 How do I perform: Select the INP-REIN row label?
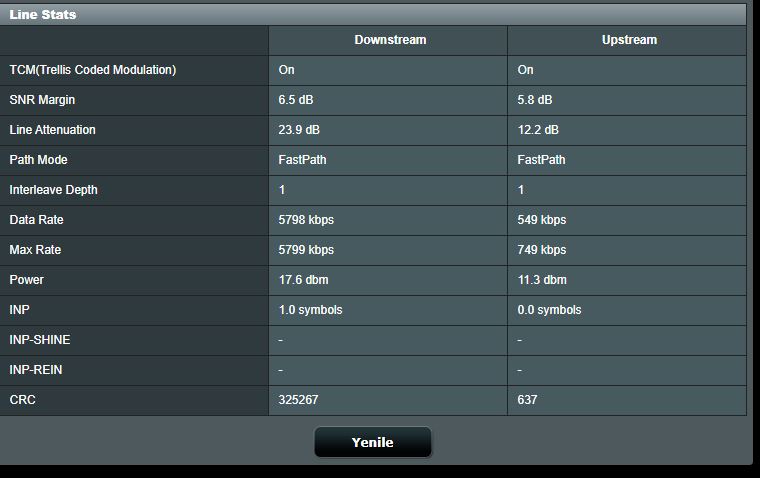pyautogui.click(x=36, y=370)
